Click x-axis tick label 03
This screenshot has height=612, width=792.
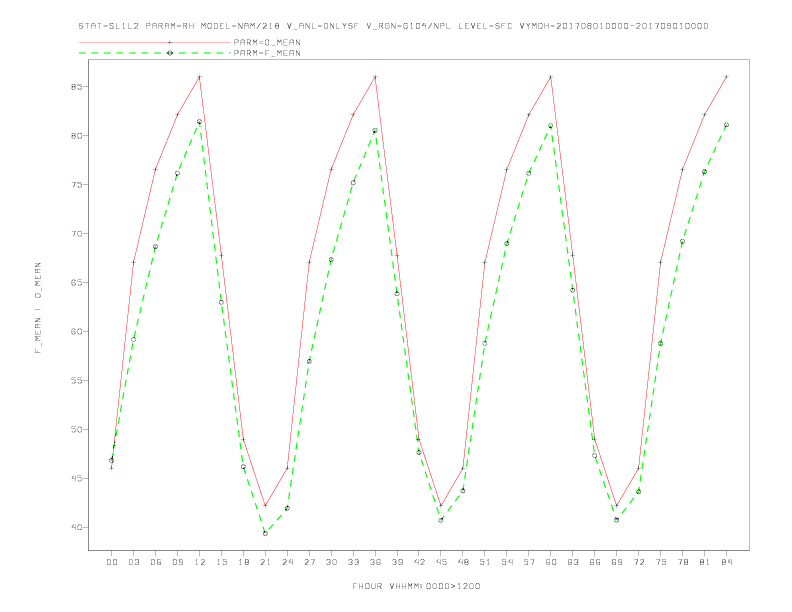pyautogui.click(x=133, y=562)
